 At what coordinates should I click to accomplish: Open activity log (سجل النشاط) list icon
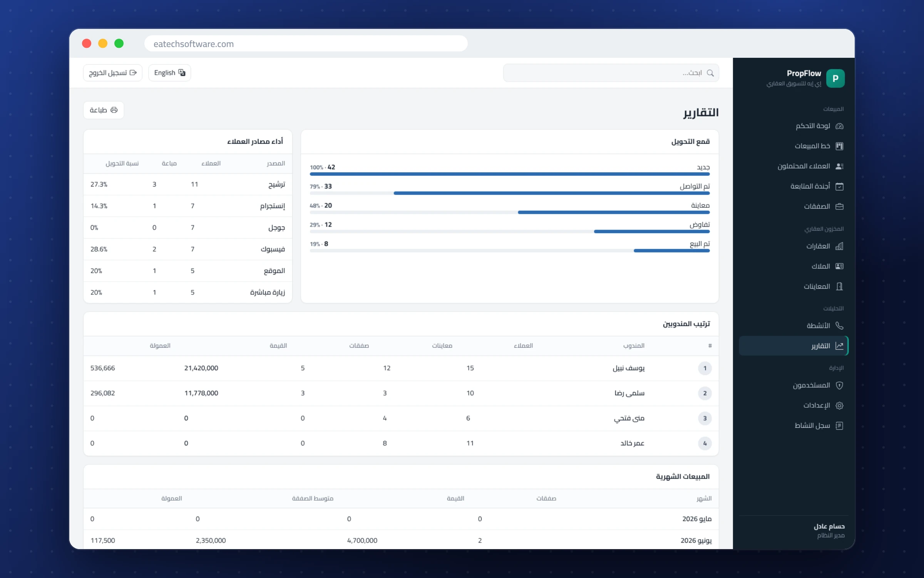839,425
